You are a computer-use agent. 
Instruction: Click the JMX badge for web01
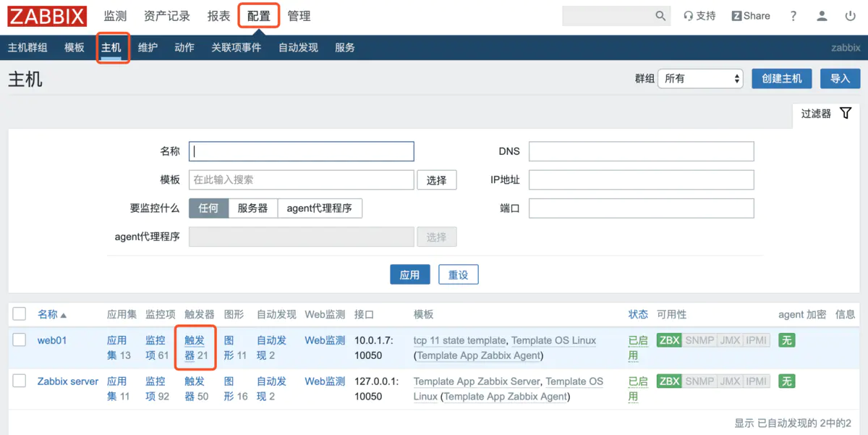click(x=730, y=340)
